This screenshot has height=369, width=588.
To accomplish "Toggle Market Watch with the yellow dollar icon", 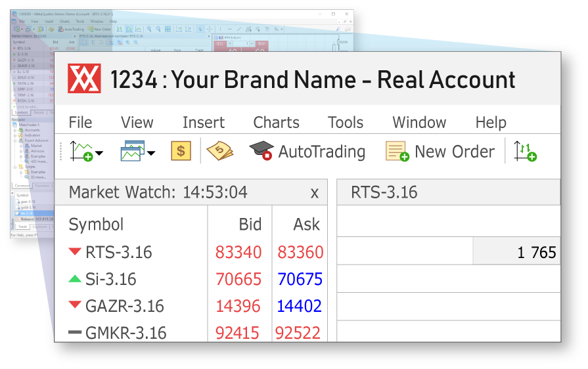I will click(x=181, y=151).
